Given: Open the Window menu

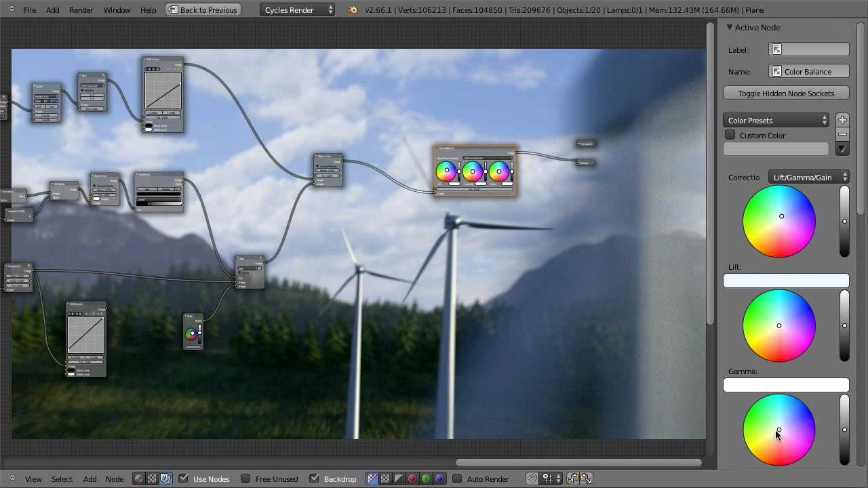Looking at the screenshot, I should (x=117, y=10).
